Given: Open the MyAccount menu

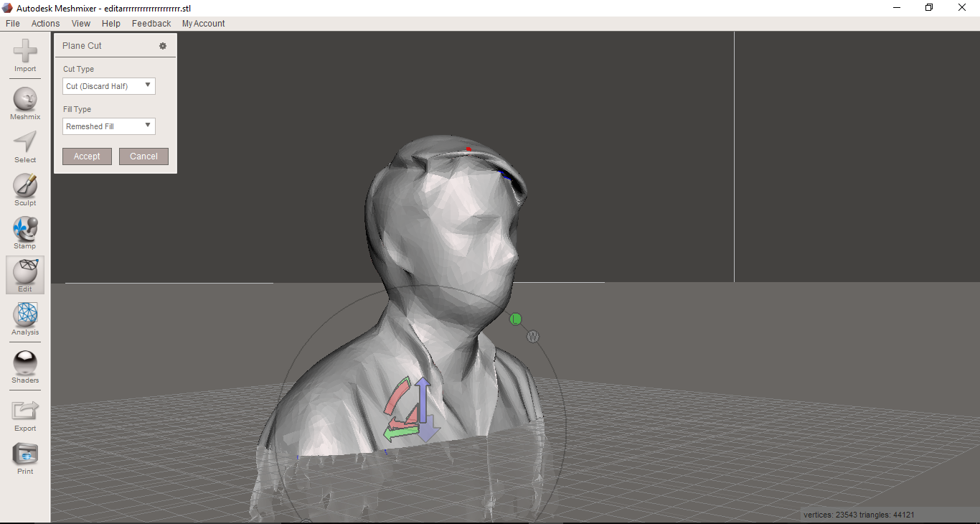Looking at the screenshot, I should click(x=204, y=24).
